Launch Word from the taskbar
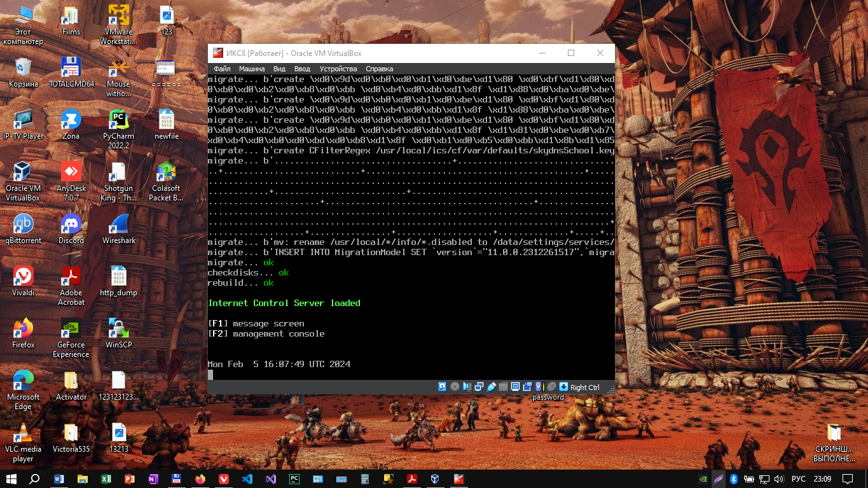 (59, 478)
